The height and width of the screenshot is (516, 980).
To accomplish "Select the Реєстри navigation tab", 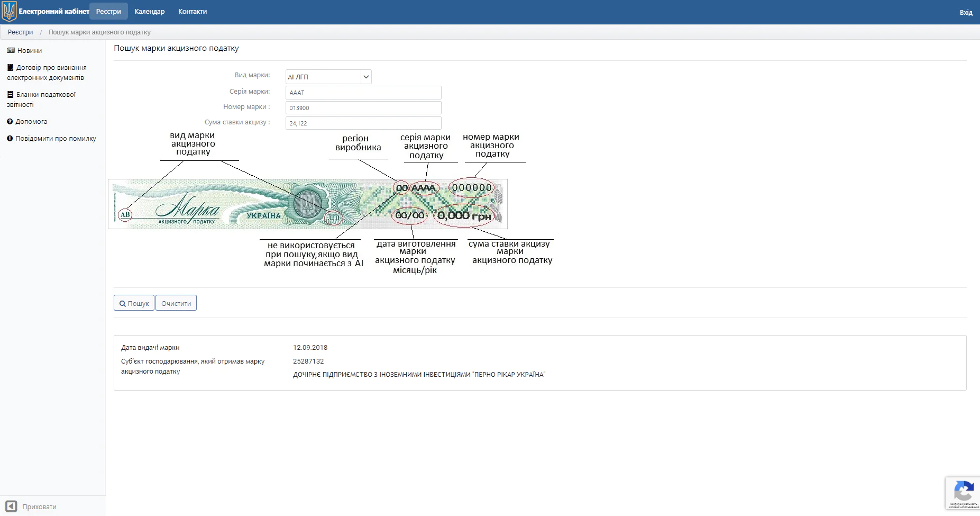I will [x=108, y=11].
